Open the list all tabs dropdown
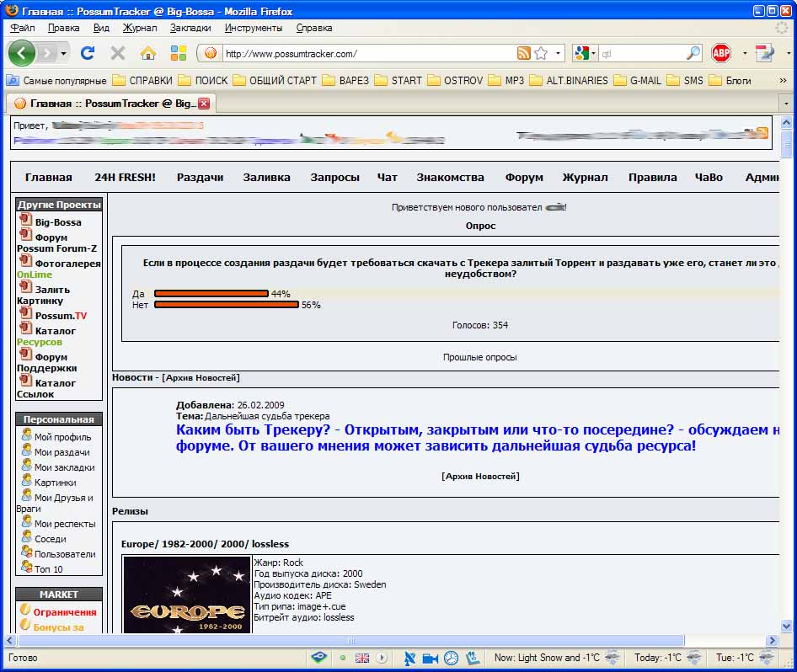The height and width of the screenshot is (672, 797). click(x=786, y=104)
